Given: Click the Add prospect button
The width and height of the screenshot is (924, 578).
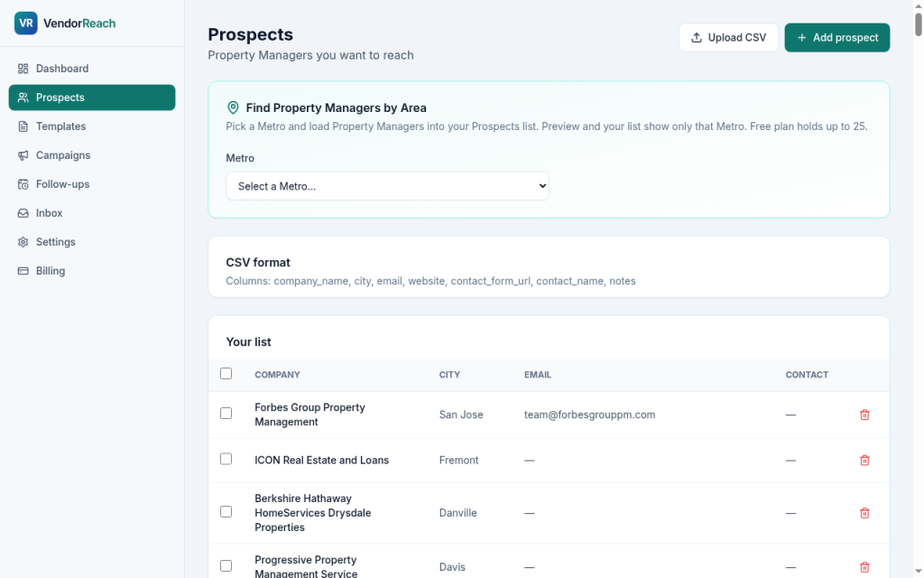Looking at the screenshot, I should click(836, 37).
